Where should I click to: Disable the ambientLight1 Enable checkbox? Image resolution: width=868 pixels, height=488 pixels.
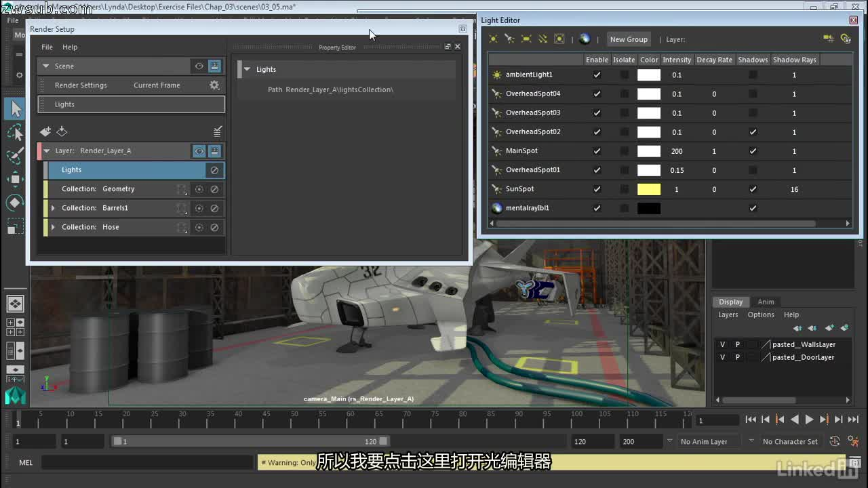[x=597, y=75]
